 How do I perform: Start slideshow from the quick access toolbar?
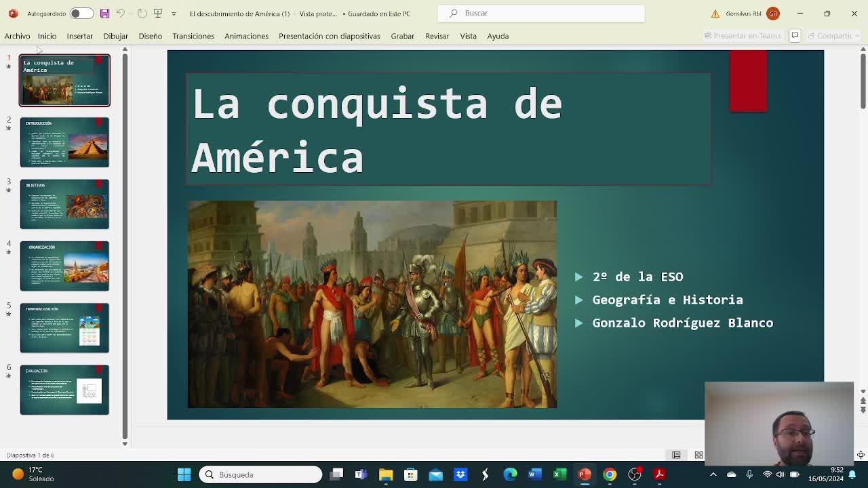click(x=158, y=14)
